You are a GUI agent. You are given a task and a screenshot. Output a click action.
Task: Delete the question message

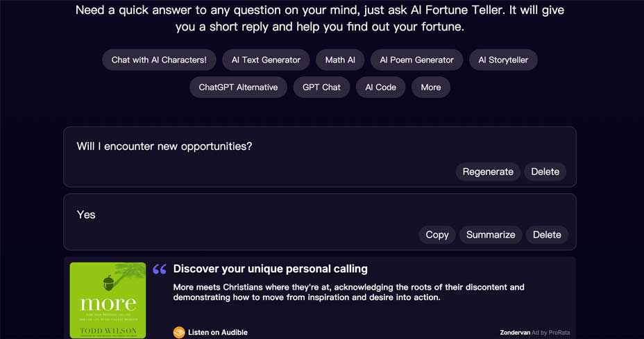[x=545, y=172]
